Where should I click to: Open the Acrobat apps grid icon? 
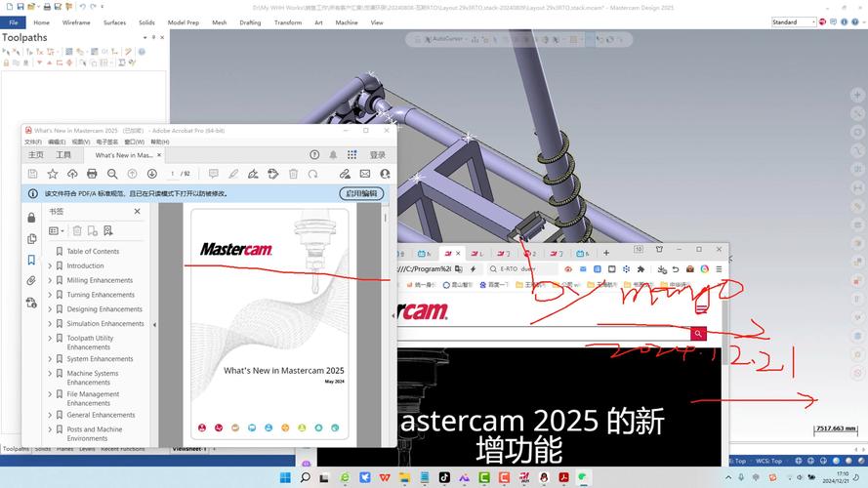click(352, 155)
